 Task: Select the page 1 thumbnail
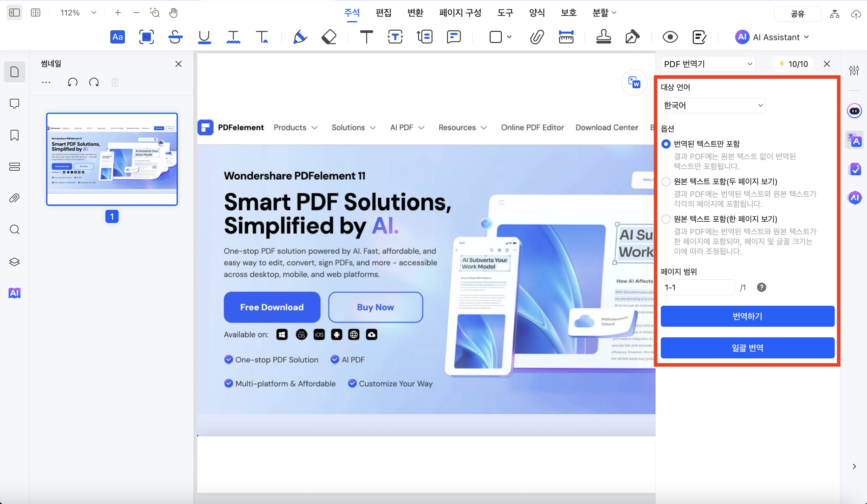click(x=112, y=159)
